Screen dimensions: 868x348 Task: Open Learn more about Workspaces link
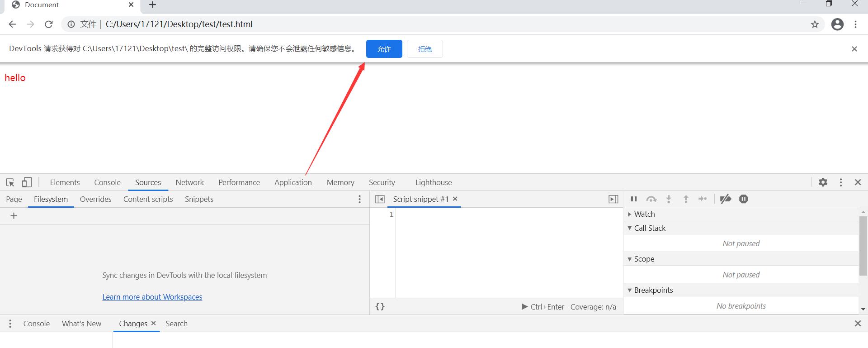152,297
